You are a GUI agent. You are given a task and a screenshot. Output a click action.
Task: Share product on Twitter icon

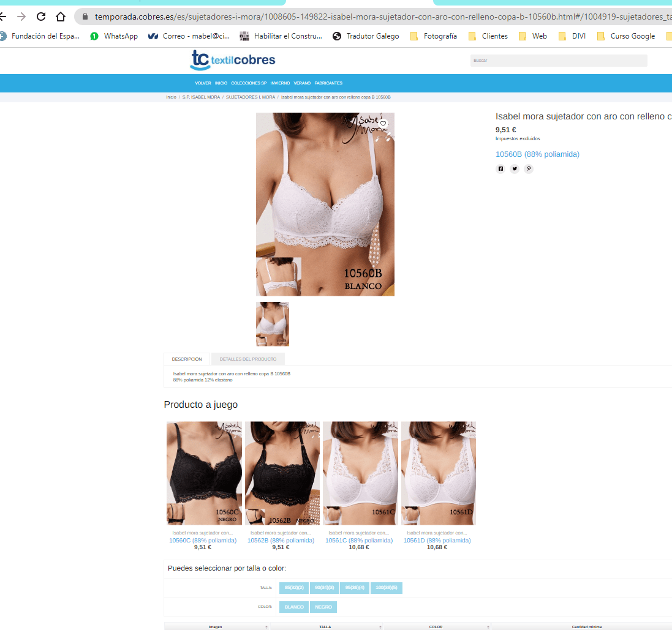[515, 169]
